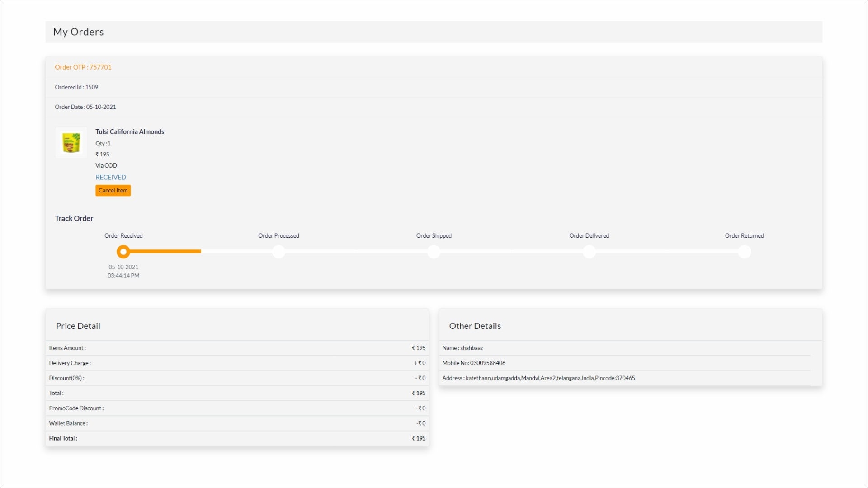Screen dimensions: 868x488
Task: Click Cancel Item button for the order
Action: click(x=113, y=190)
